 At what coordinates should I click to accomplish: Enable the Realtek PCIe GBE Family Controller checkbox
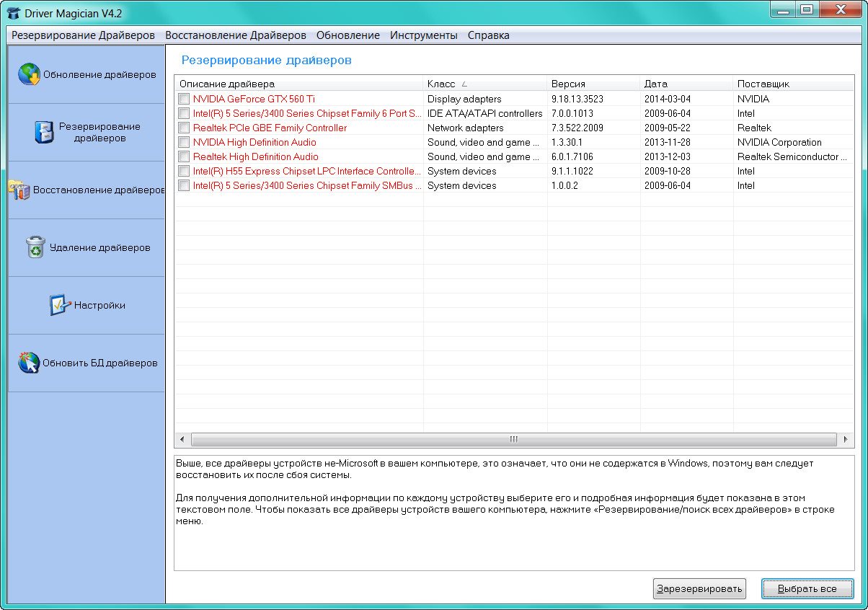point(185,128)
